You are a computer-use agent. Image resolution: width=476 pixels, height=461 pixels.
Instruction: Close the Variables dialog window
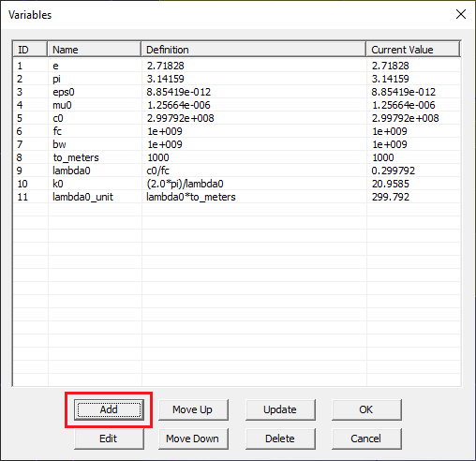[461, 14]
